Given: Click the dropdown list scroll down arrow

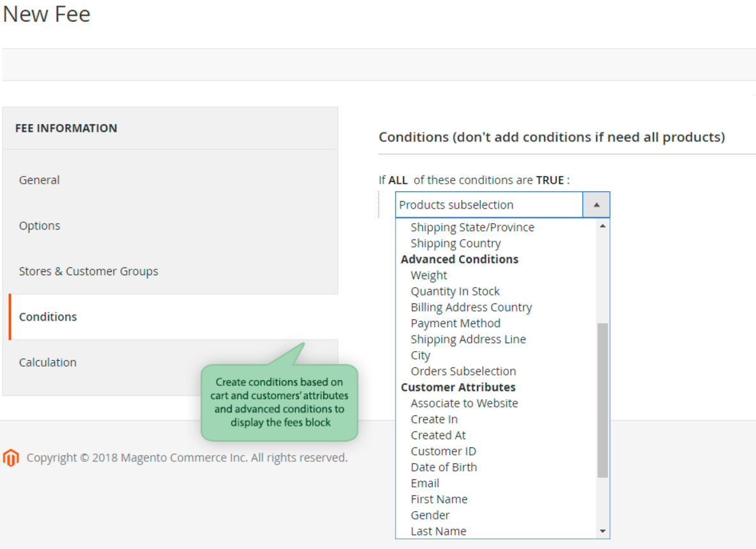Looking at the screenshot, I should (x=602, y=531).
